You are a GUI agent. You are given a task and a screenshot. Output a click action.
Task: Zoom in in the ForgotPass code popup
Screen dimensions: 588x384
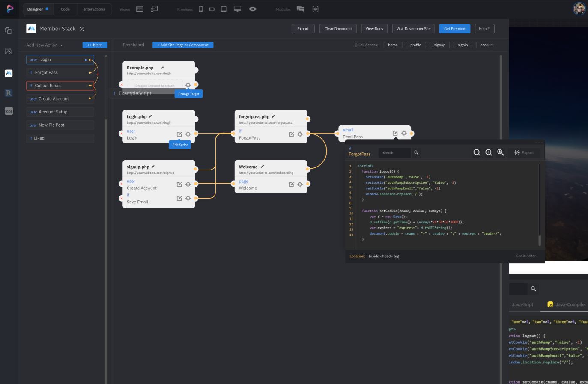click(x=489, y=152)
